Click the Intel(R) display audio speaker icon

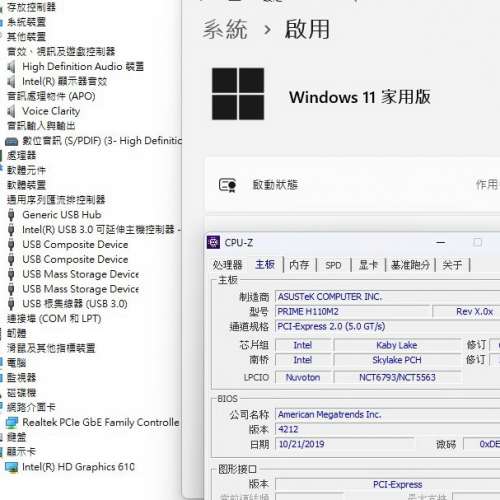[x=11, y=82]
